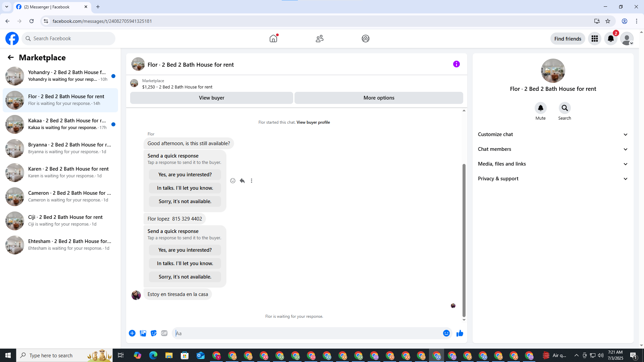Screen dimensions: 644x362
Task: Open the sticker chooser icon
Action: (154, 333)
